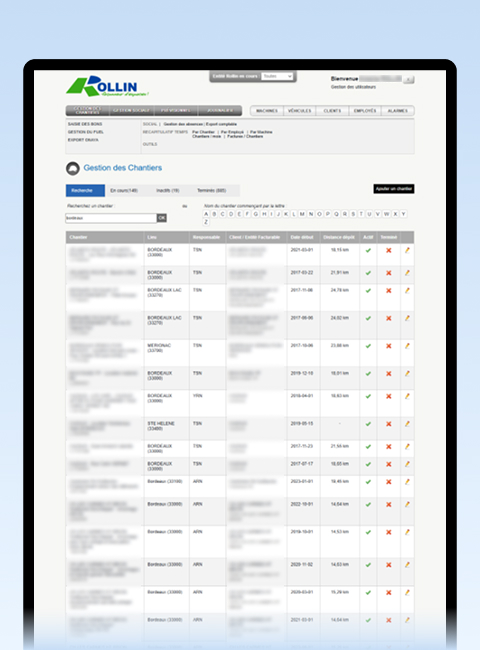Open the Saisie des bons link
The width and height of the screenshot is (480, 650).
[x=85, y=124]
